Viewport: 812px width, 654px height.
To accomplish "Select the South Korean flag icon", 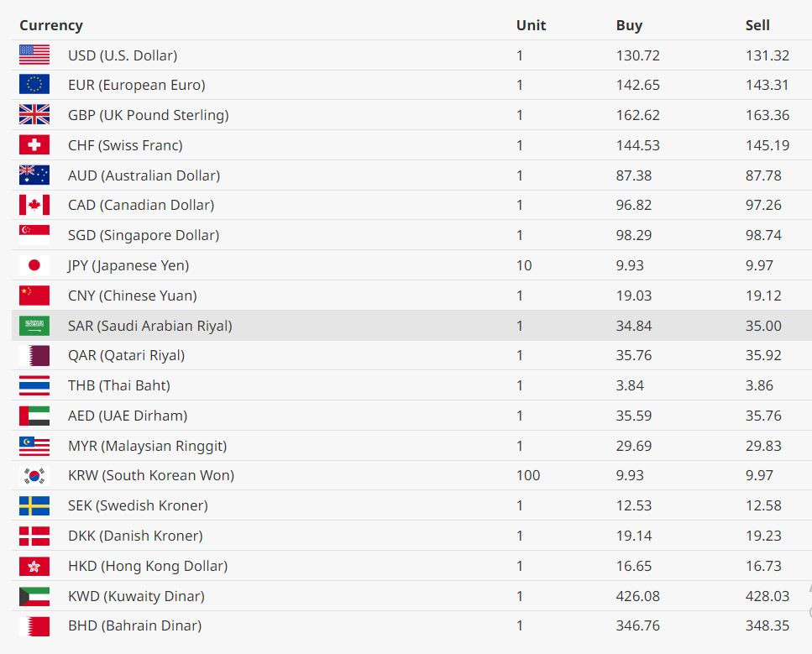I will 34,475.
